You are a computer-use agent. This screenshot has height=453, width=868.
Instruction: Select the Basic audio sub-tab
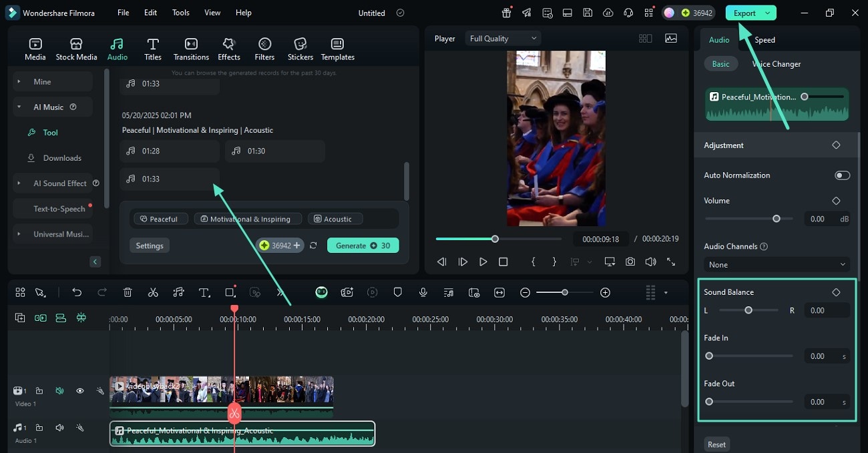(721, 64)
